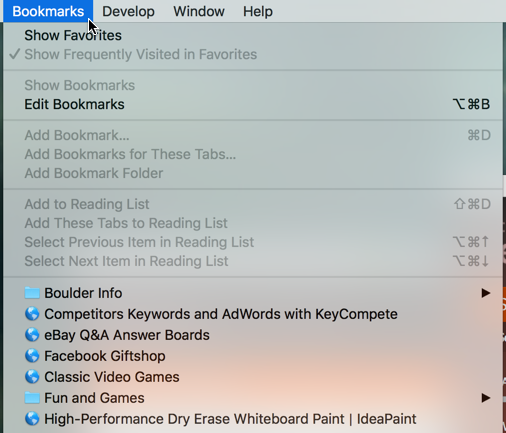Viewport: 506px width, 433px height.
Task: Click the Fun and Games folder icon
Action: pos(32,397)
